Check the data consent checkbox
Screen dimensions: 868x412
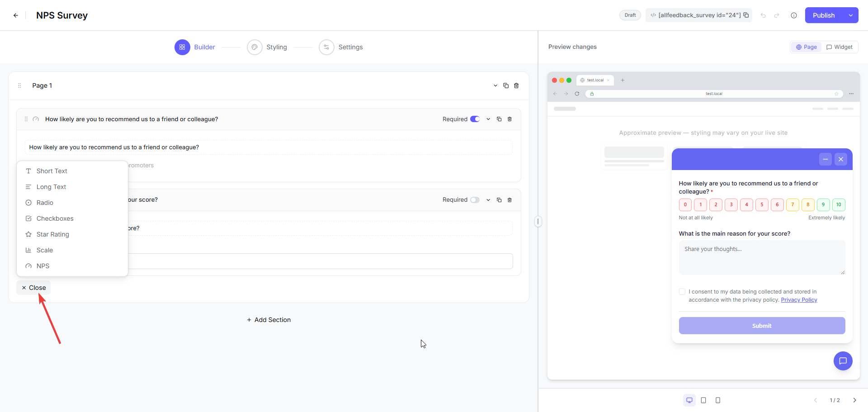click(682, 292)
